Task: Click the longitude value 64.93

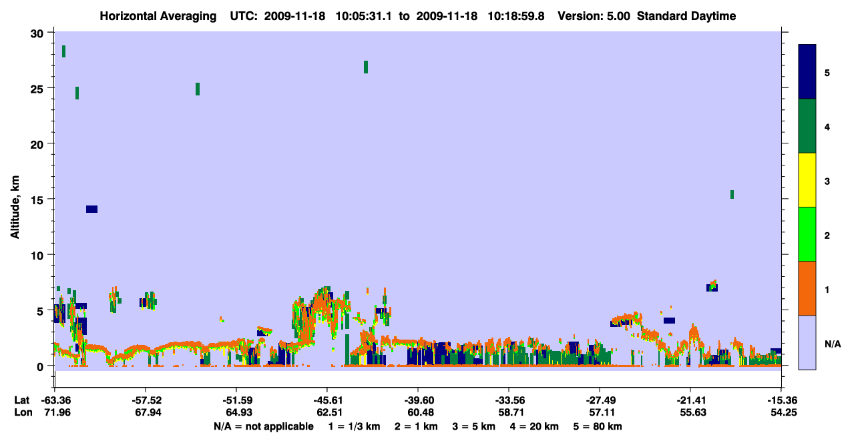Action: [x=238, y=412]
